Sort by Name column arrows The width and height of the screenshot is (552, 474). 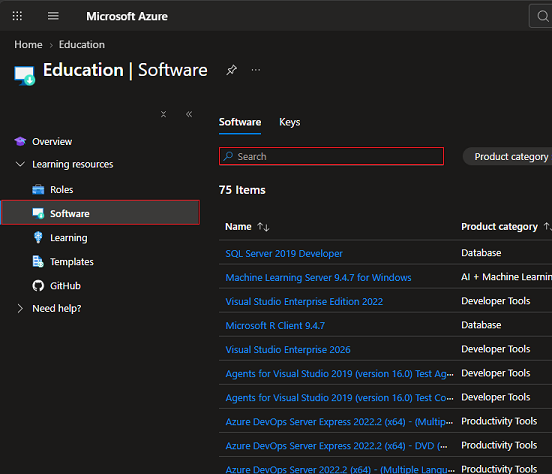[x=263, y=227]
